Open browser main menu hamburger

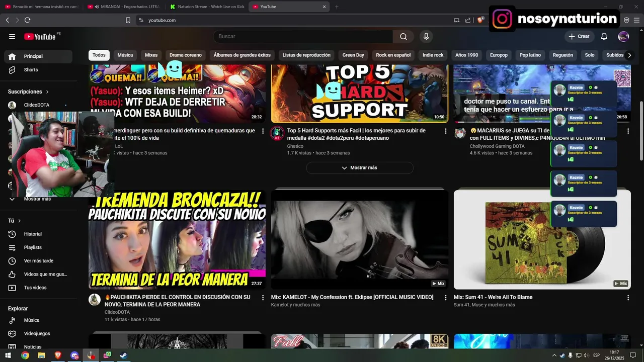(x=636, y=20)
